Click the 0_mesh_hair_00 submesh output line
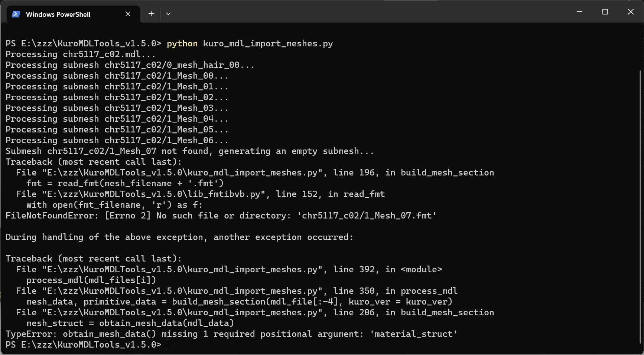 130,65
